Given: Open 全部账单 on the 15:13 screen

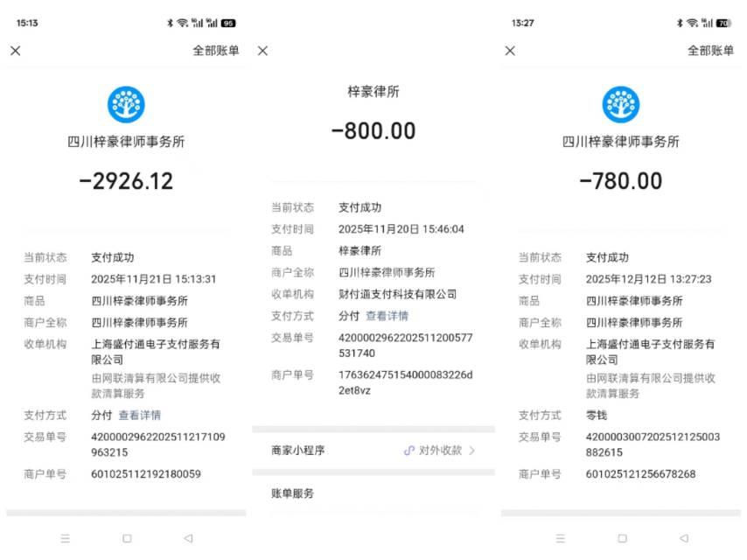Looking at the screenshot, I should click(215, 51).
